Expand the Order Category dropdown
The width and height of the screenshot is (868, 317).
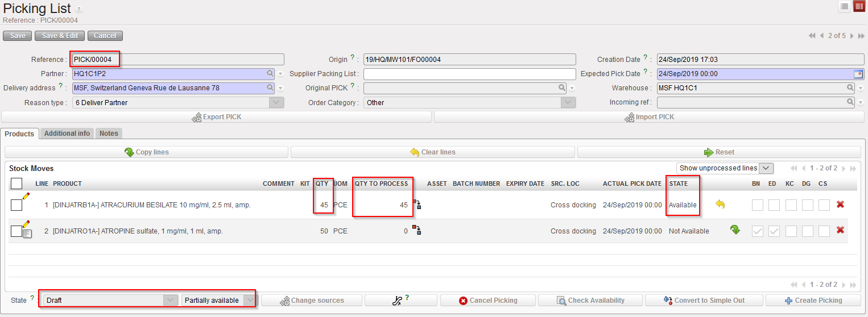point(568,103)
